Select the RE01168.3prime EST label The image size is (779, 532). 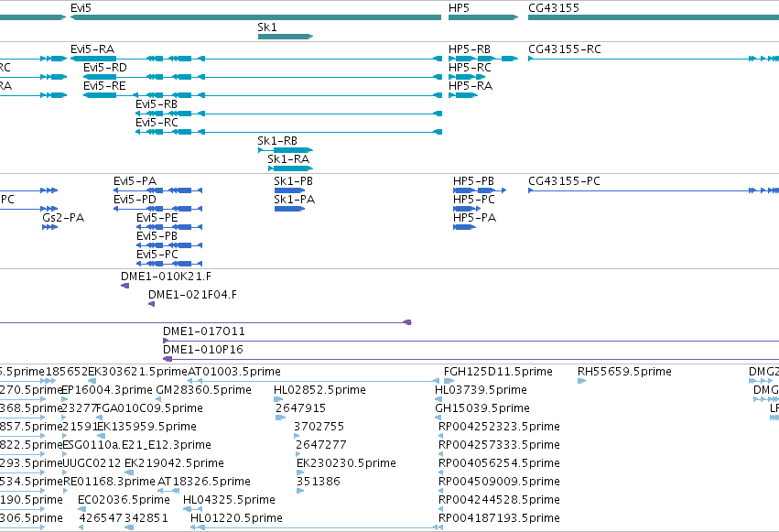[x=109, y=482]
